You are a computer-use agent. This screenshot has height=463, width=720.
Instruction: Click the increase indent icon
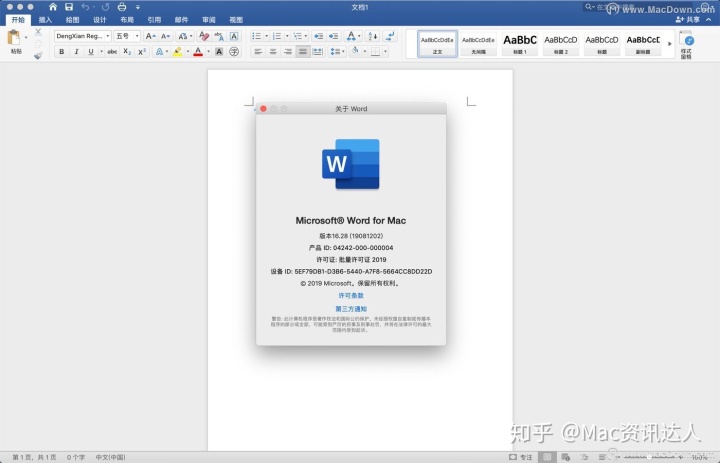pyautogui.click(x=334, y=36)
